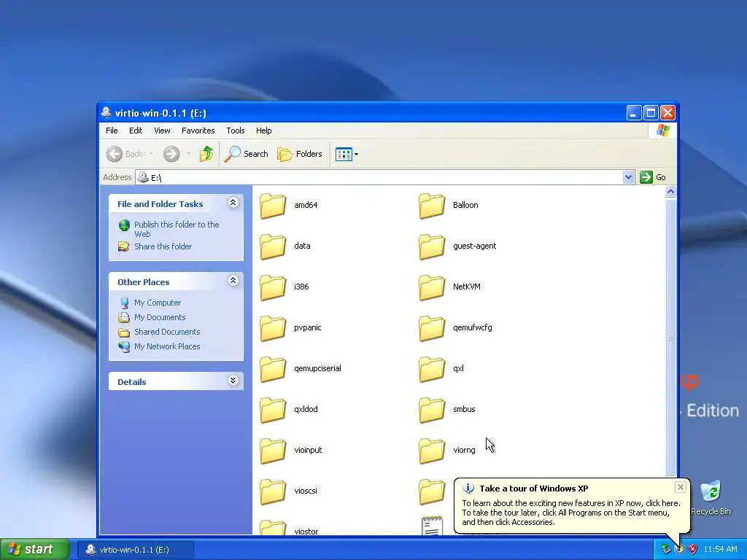Select the guest-agent folder icon
The width and height of the screenshot is (747, 560).
432,246
